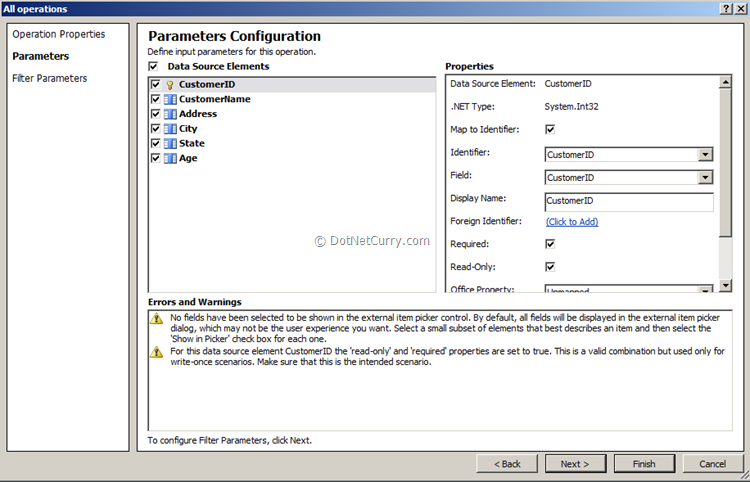Viewport: 750px width, 482px height.
Task: Uncheck the State element checkbox
Action: click(x=155, y=143)
